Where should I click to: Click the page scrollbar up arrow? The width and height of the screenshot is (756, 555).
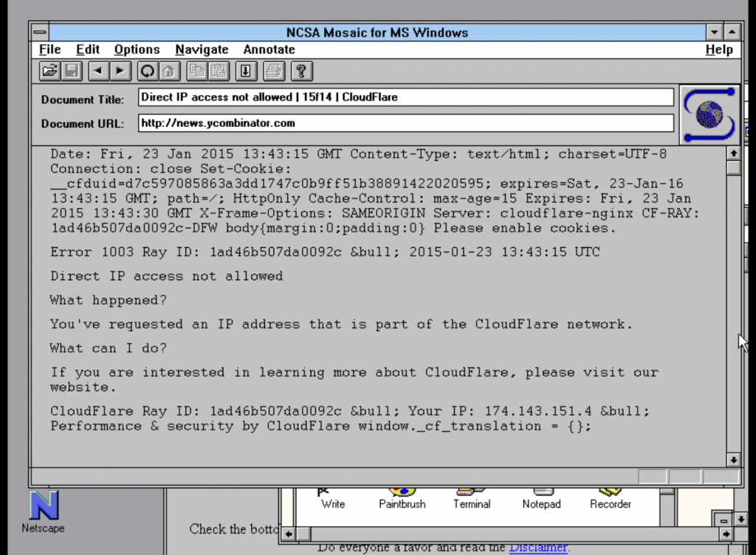pyautogui.click(x=733, y=154)
